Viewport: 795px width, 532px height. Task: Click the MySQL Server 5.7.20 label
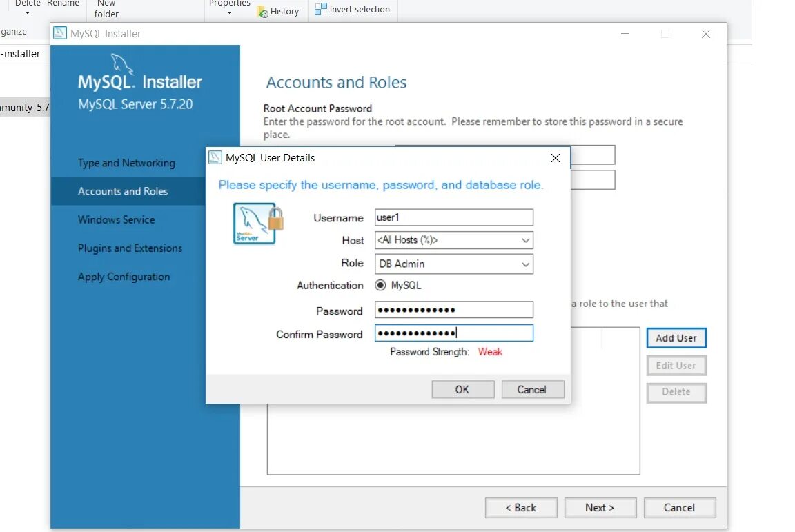[135, 104]
